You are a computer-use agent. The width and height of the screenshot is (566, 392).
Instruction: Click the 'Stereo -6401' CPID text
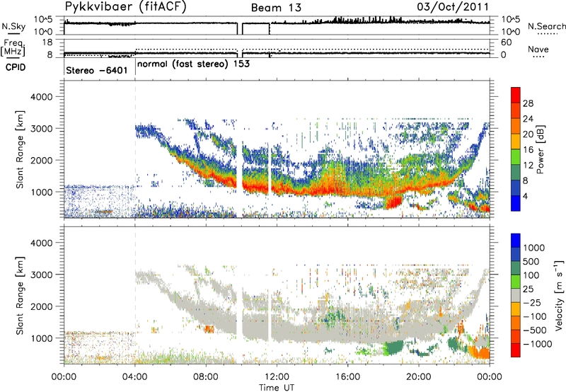point(97,70)
